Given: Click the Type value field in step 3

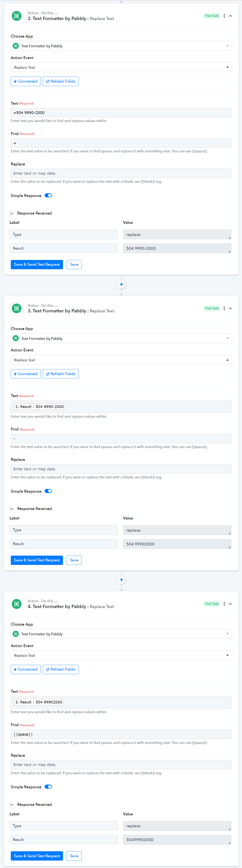Looking at the screenshot, I should click(177, 530).
